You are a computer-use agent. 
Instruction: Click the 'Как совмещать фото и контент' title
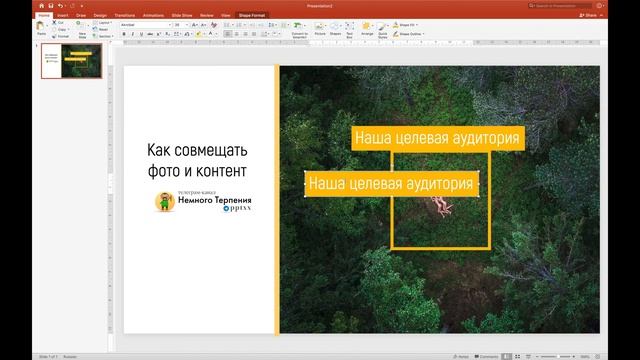(197, 160)
